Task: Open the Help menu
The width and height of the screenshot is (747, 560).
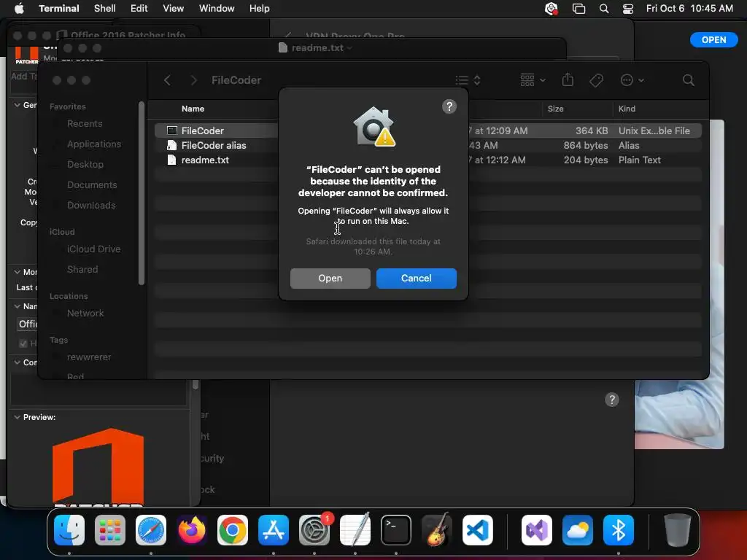Action: pos(260,9)
